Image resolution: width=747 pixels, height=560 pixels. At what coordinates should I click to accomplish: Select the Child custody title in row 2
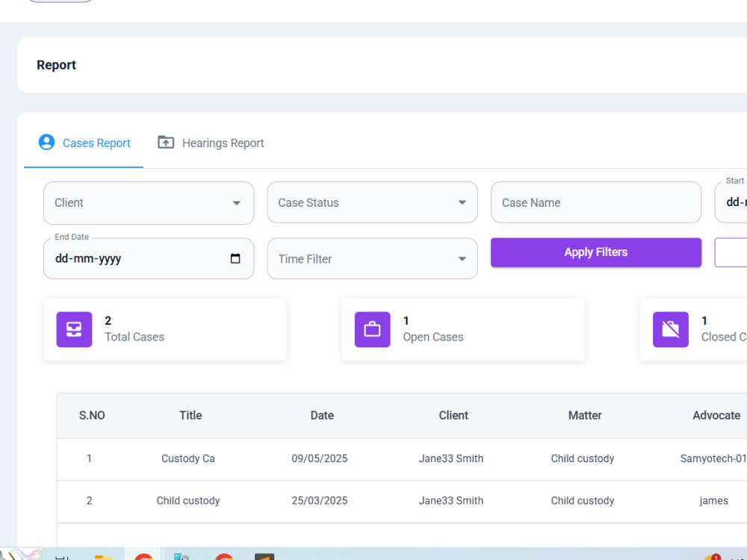(188, 500)
